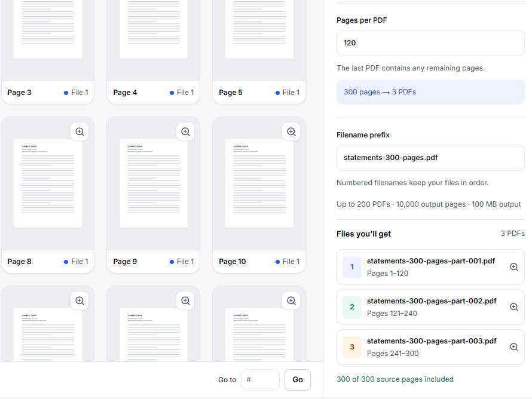
Task: Zoom into the Page 9 preview
Action: point(185,131)
